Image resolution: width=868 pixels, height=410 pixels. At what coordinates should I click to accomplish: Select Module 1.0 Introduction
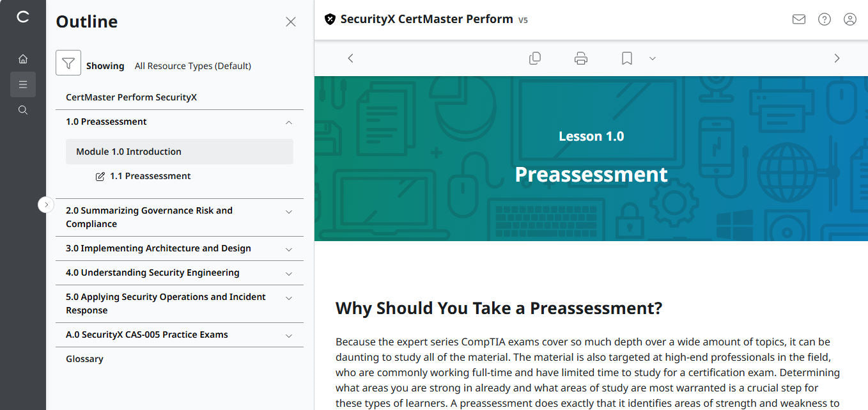[130, 152]
